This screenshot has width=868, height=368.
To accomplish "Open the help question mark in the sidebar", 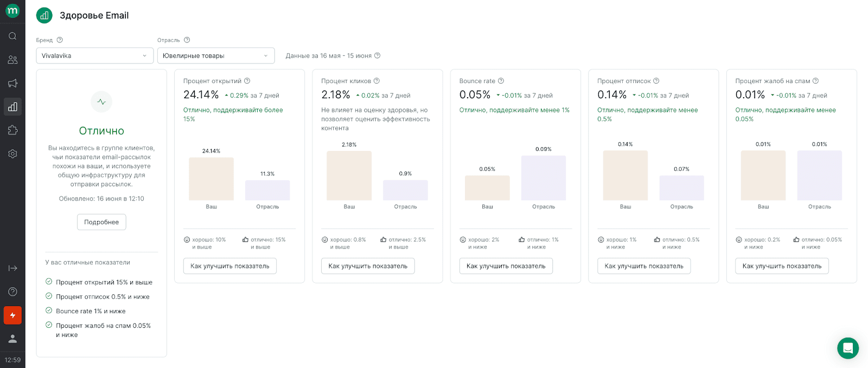I will pyautogui.click(x=12, y=291).
